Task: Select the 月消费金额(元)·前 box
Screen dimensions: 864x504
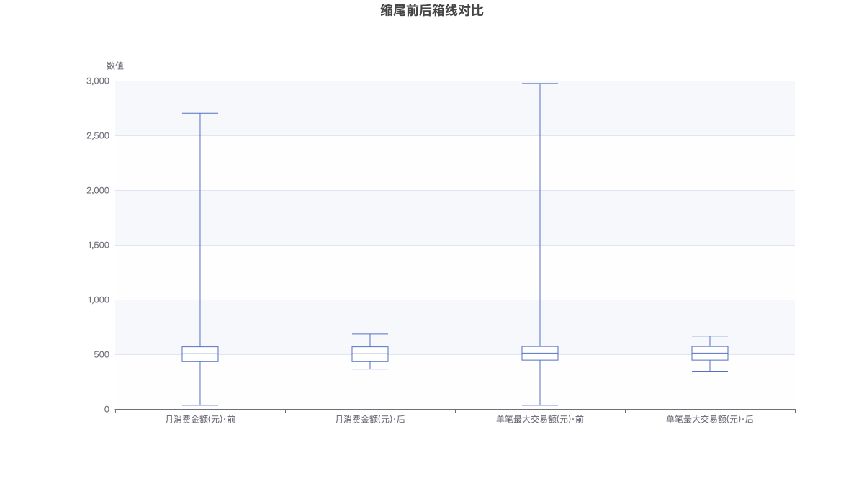Action: 200,354
